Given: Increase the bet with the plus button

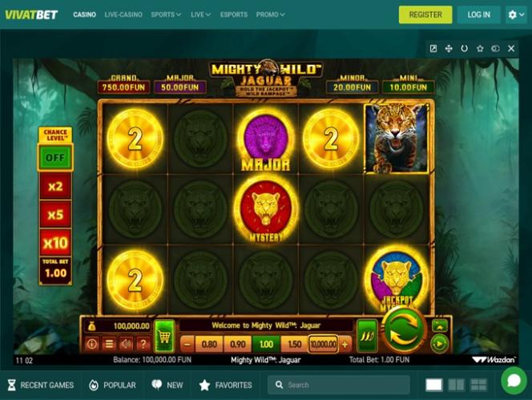Looking at the screenshot, I should 345,345.
